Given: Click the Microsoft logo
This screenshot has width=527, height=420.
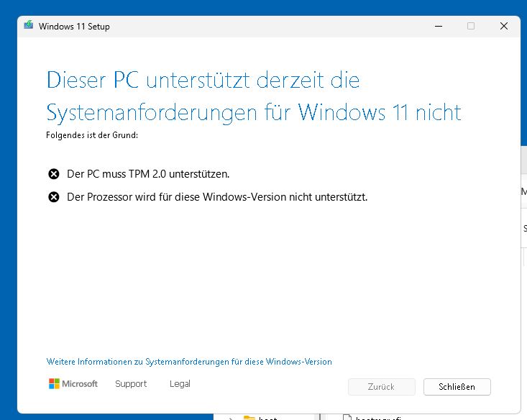Looking at the screenshot, I should [x=73, y=384].
